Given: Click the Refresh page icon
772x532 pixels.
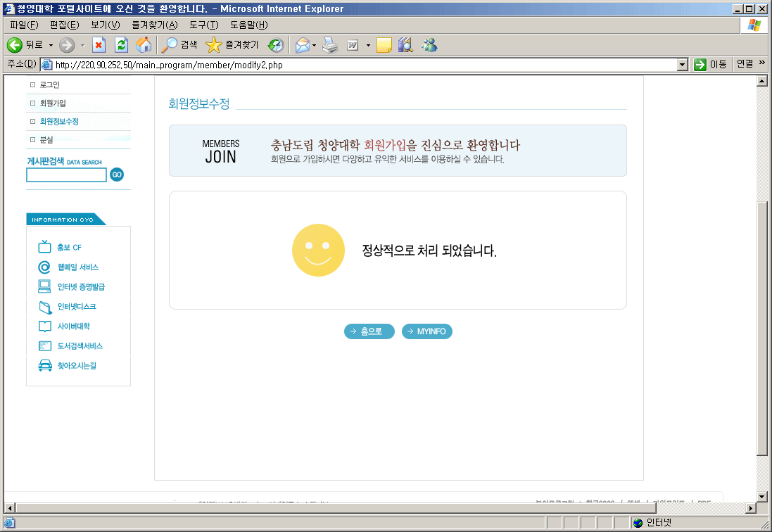Looking at the screenshot, I should [121, 45].
